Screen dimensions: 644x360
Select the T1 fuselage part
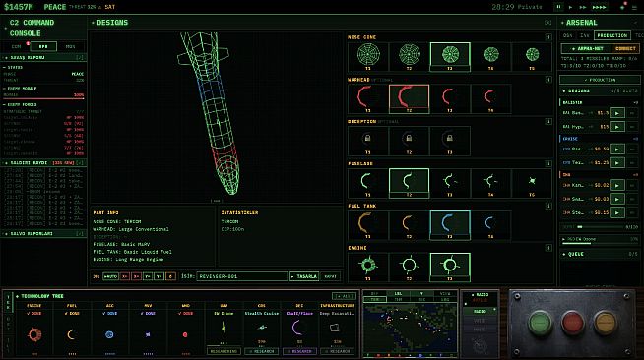[x=368, y=183]
